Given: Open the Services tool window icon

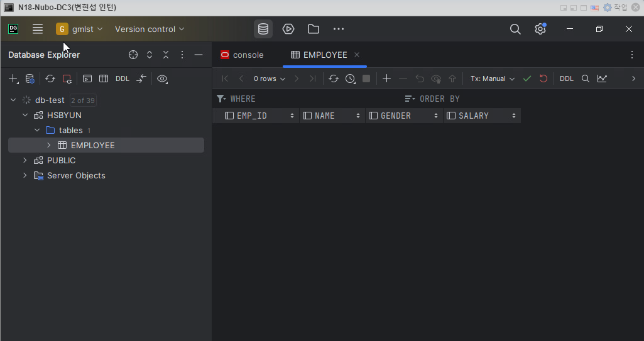Looking at the screenshot, I should (288, 29).
